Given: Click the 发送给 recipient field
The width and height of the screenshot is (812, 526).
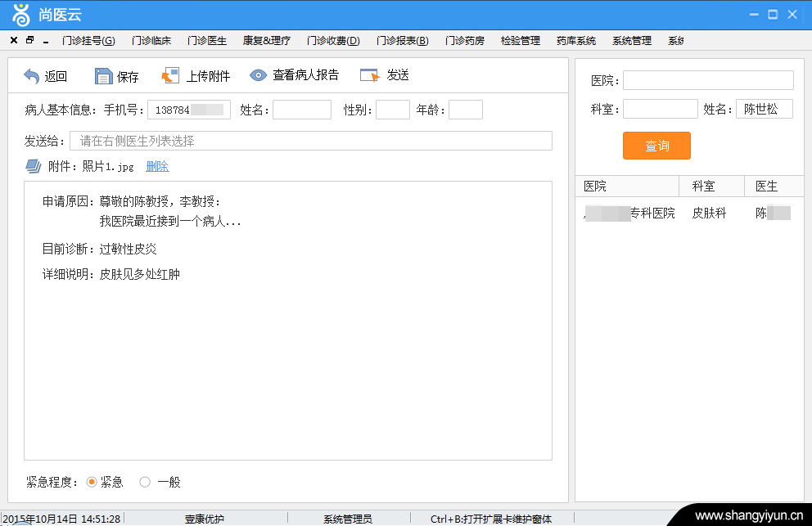Looking at the screenshot, I should [311, 141].
